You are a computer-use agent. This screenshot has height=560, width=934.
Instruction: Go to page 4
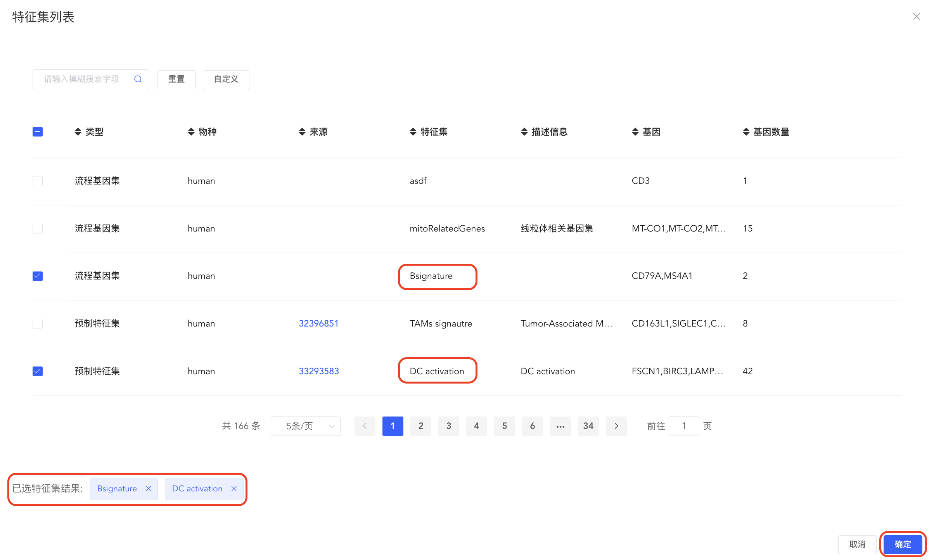click(477, 426)
